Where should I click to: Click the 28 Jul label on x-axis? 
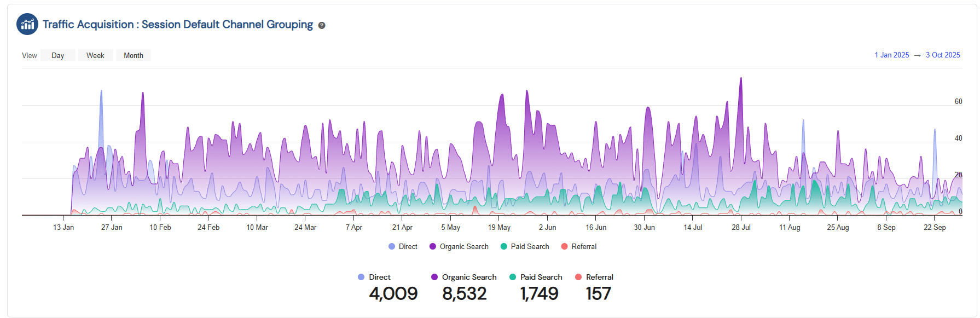pos(741,227)
